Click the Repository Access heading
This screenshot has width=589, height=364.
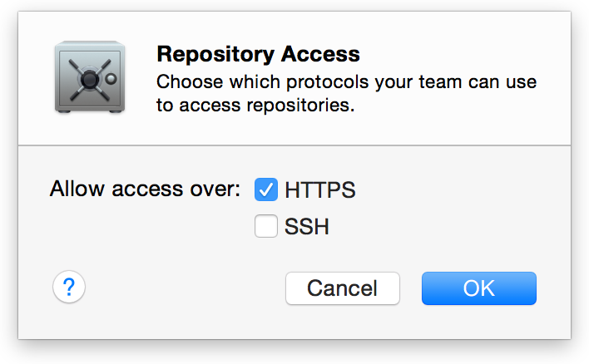point(258,55)
